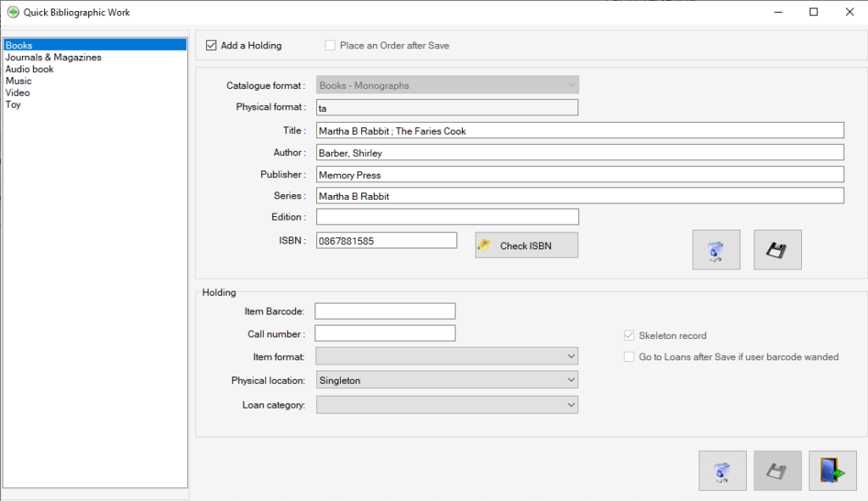
Task: Click the Quick Bibliographic Work title bar icon
Action: pos(11,12)
